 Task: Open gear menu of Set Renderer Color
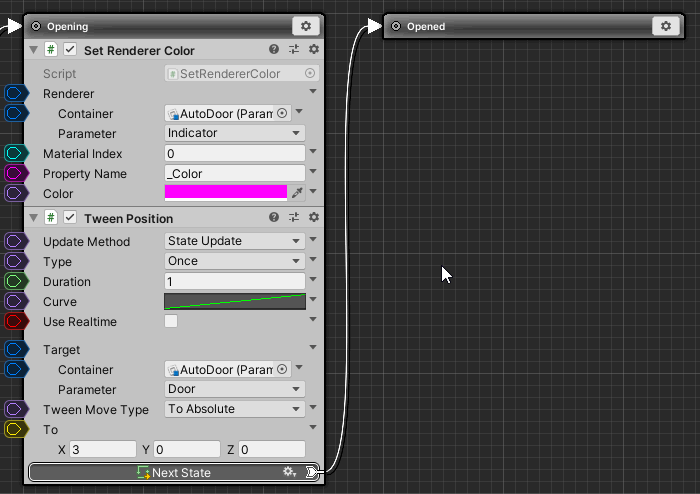pyautogui.click(x=314, y=50)
